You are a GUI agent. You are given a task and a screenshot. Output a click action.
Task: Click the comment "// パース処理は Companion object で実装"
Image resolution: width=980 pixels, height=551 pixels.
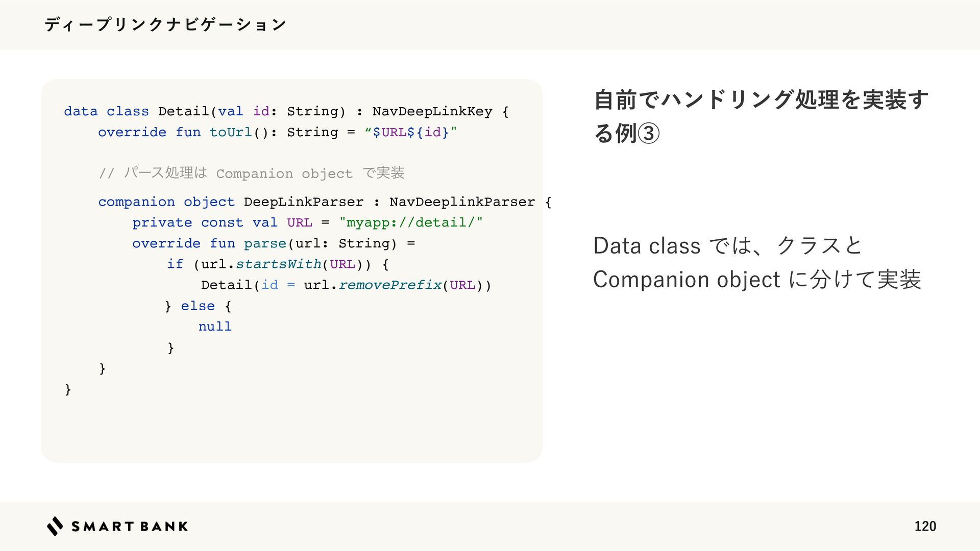click(x=252, y=173)
